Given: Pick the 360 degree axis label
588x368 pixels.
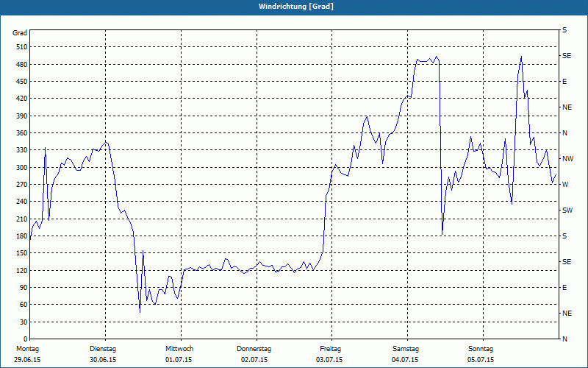Looking at the screenshot, I should [x=22, y=133].
